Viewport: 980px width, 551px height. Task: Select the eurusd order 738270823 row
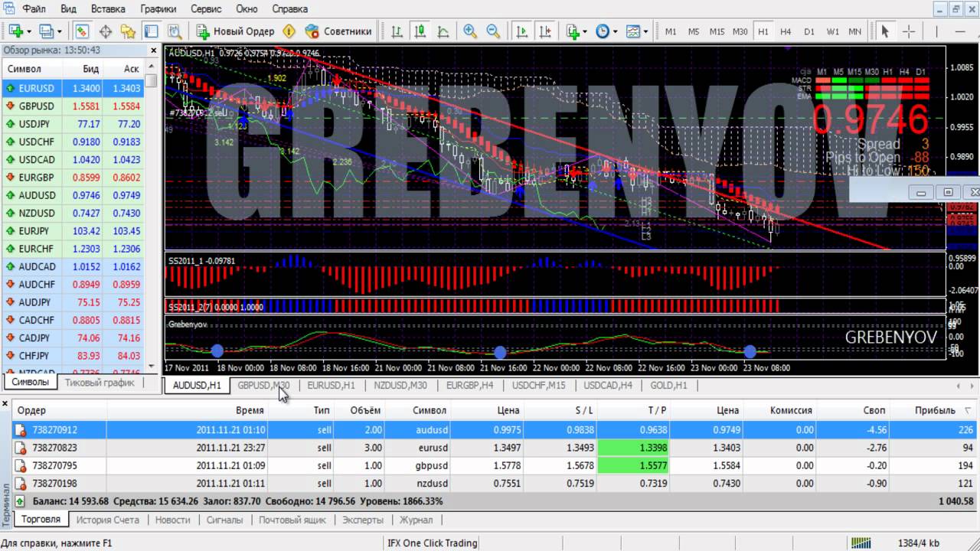[x=495, y=448]
